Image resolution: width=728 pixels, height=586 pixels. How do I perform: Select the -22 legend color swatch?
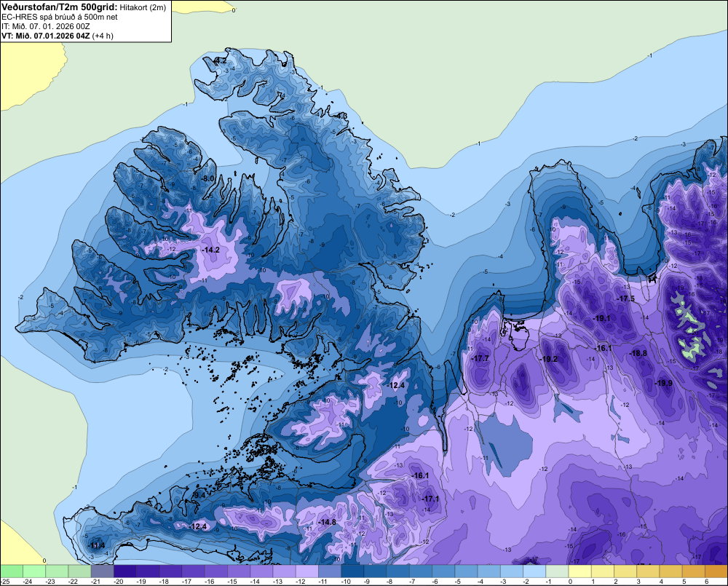79,571
